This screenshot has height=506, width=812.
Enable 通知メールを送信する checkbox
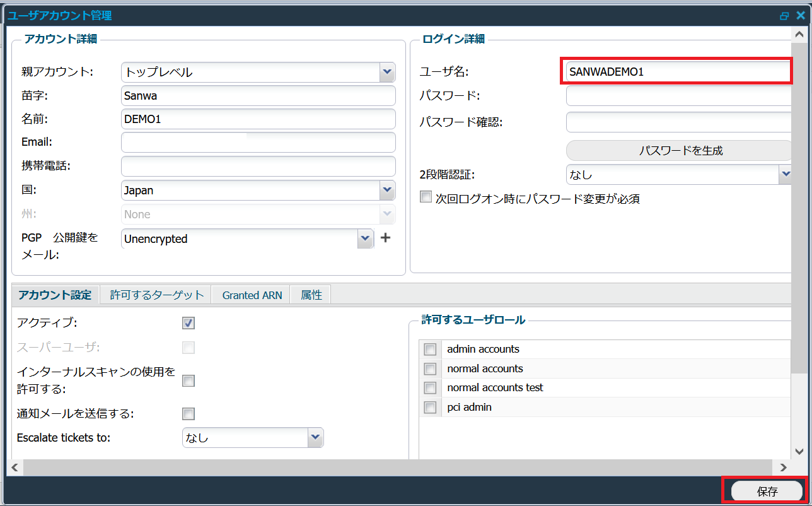(188, 414)
